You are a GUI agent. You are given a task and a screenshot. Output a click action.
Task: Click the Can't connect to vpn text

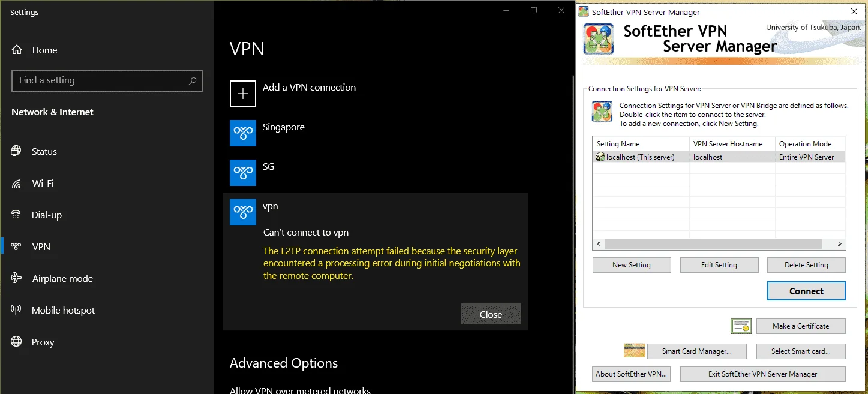[306, 233]
